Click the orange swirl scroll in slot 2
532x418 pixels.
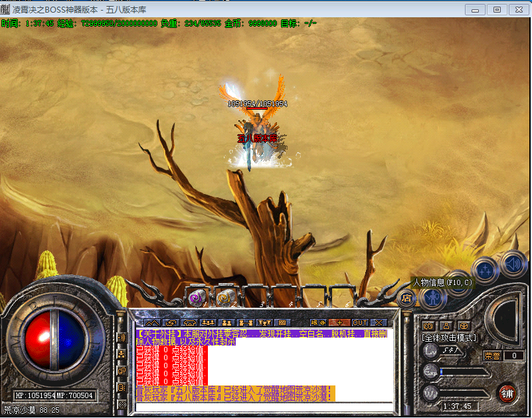point(225,297)
